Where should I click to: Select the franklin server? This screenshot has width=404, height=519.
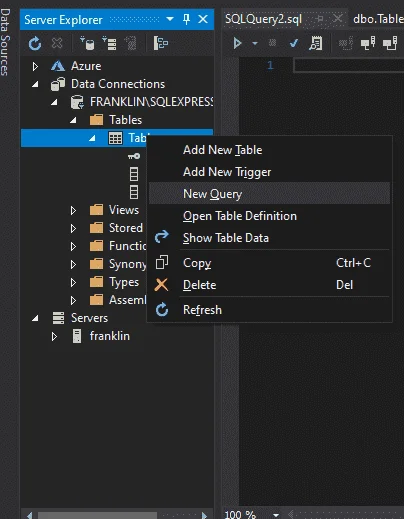(x=109, y=336)
